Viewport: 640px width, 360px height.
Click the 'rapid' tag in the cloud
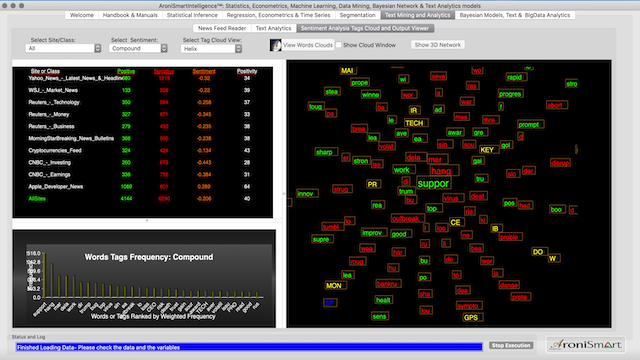point(515,77)
